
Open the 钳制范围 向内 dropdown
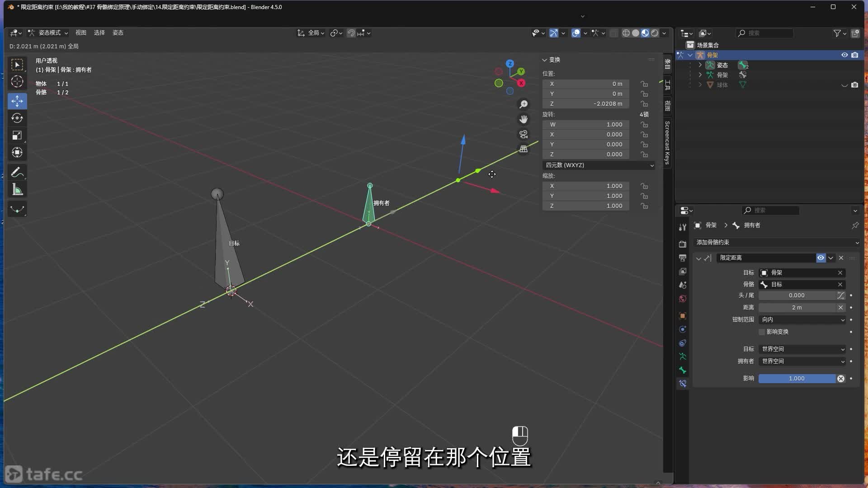coord(802,319)
